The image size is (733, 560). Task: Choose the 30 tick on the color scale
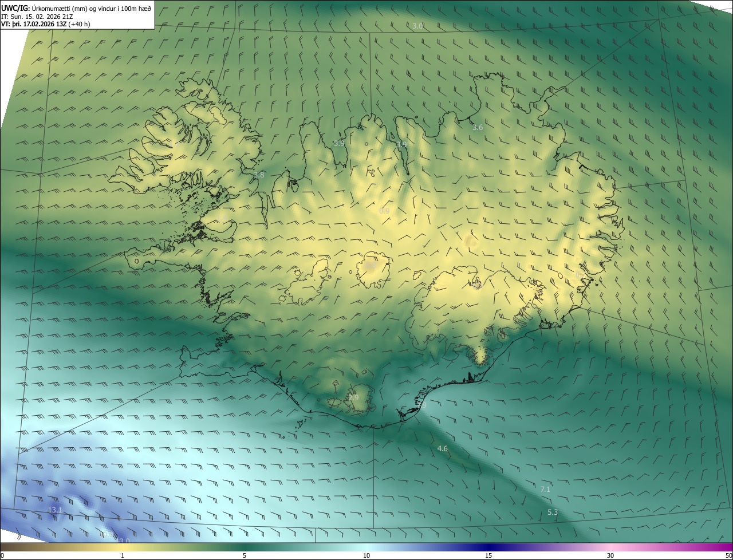tap(610, 555)
